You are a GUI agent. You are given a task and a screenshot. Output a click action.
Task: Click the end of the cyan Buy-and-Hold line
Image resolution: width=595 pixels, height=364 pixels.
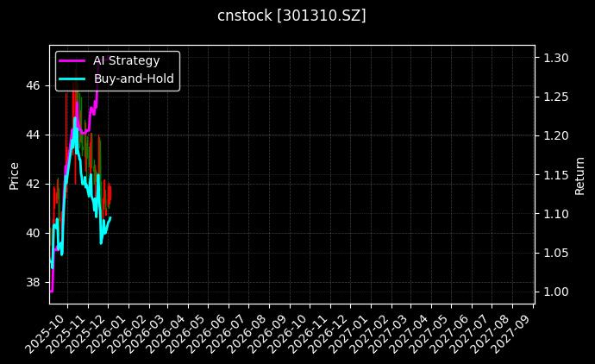tap(110, 218)
